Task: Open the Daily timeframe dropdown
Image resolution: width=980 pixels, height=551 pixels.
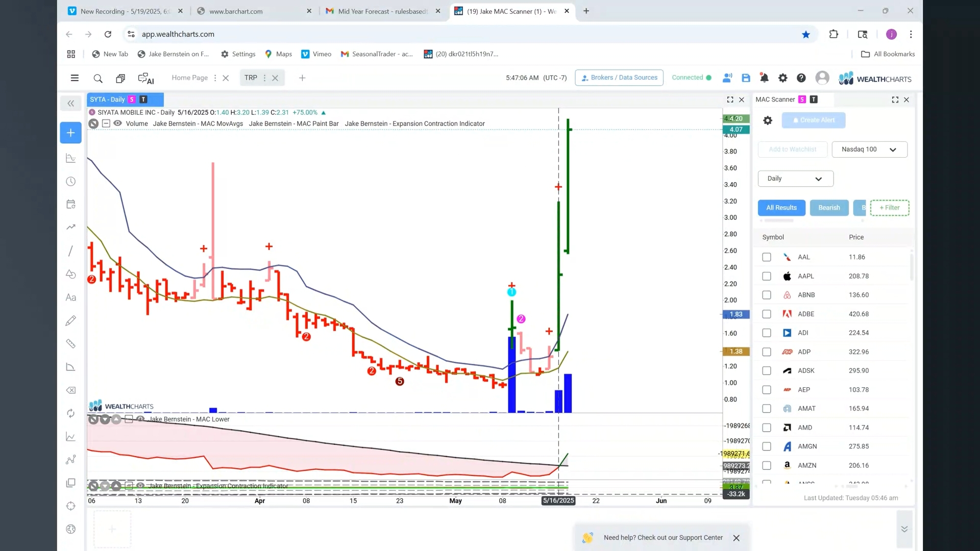Action: click(795, 179)
